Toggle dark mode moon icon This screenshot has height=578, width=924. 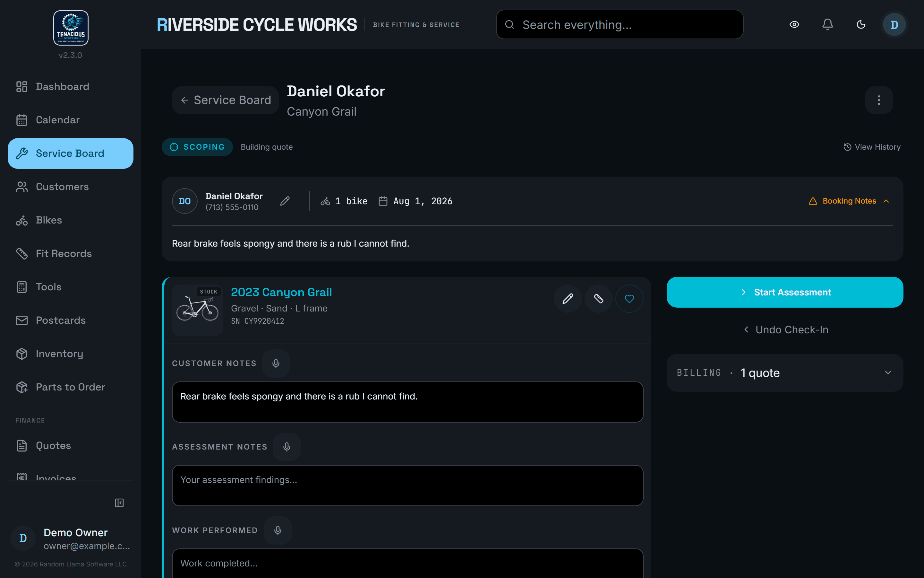[x=861, y=24]
